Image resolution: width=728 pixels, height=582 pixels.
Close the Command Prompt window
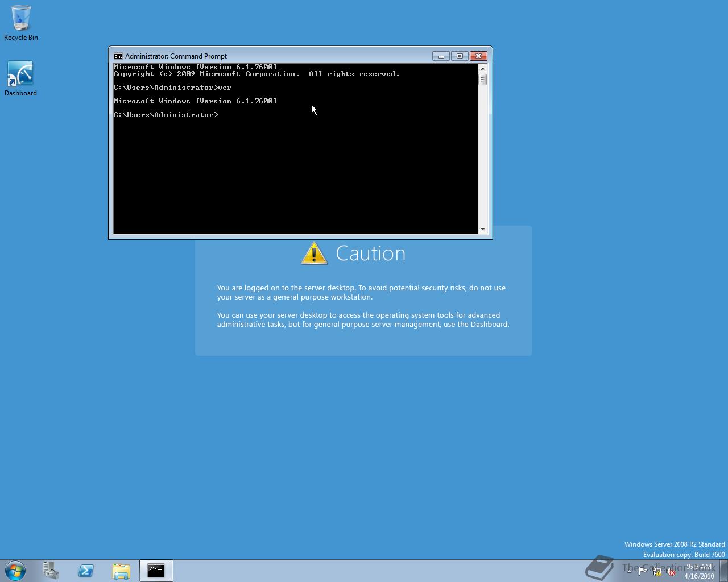(x=478, y=56)
